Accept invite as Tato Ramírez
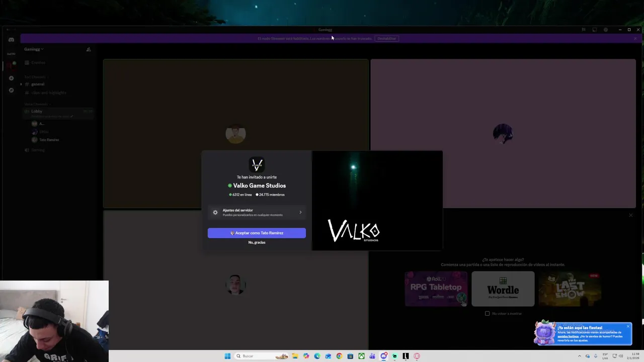Image resolution: width=644 pixels, height=362 pixels. click(x=257, y=233)
